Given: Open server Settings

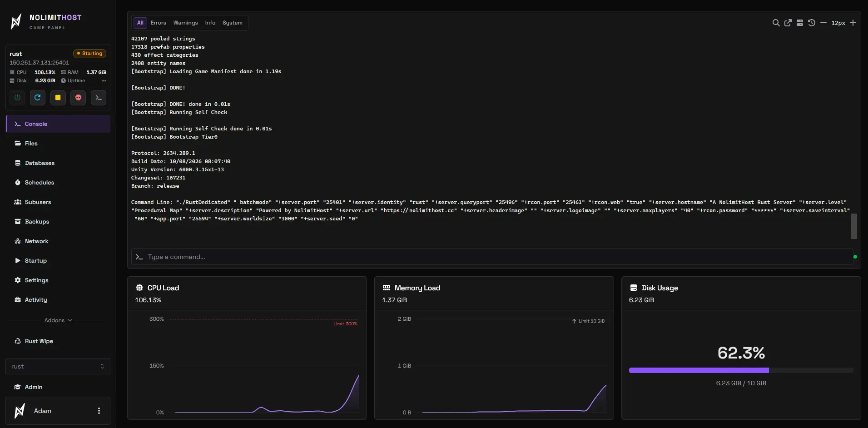Looking at the screenshot, I should (x=58, y=280).
